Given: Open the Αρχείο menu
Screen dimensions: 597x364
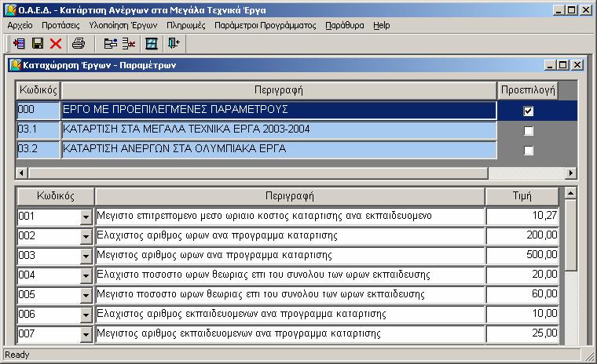Looking at the screenshot, I should pyautogui.click(x=20, y=25).
